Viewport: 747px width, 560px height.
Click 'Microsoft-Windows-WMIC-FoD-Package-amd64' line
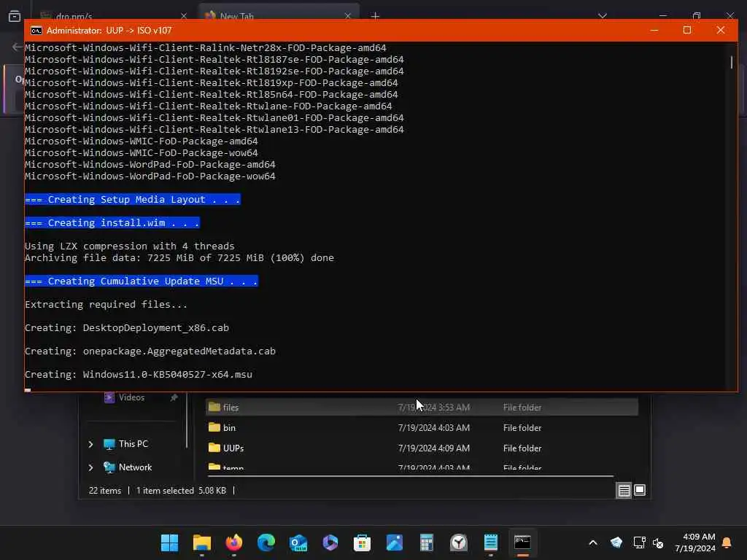(141, 141)
